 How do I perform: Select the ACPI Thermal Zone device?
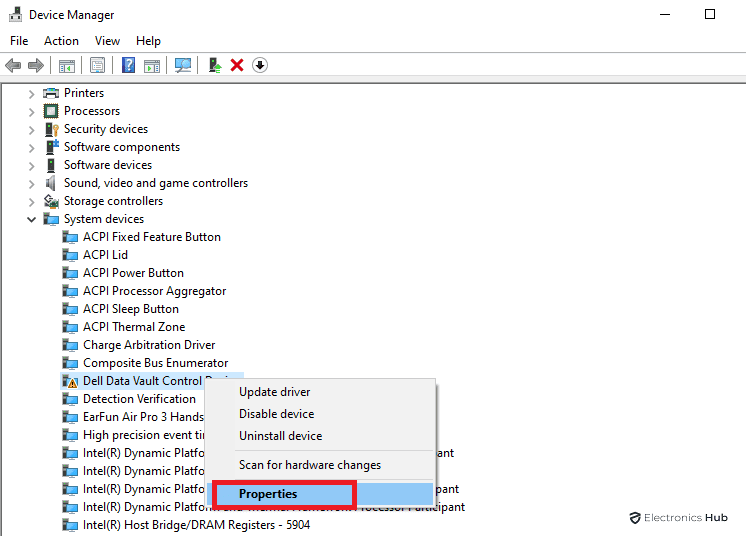133,327
